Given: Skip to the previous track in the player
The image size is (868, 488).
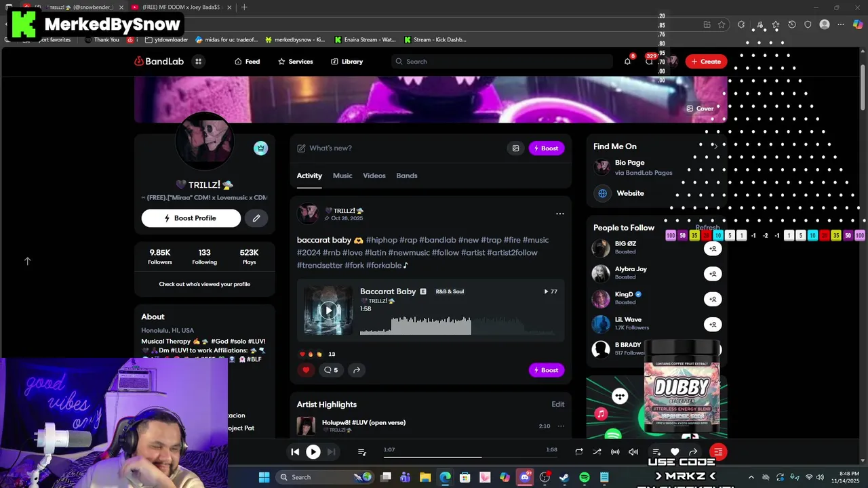Looking at the screenshot, I should tap(295, 451).
